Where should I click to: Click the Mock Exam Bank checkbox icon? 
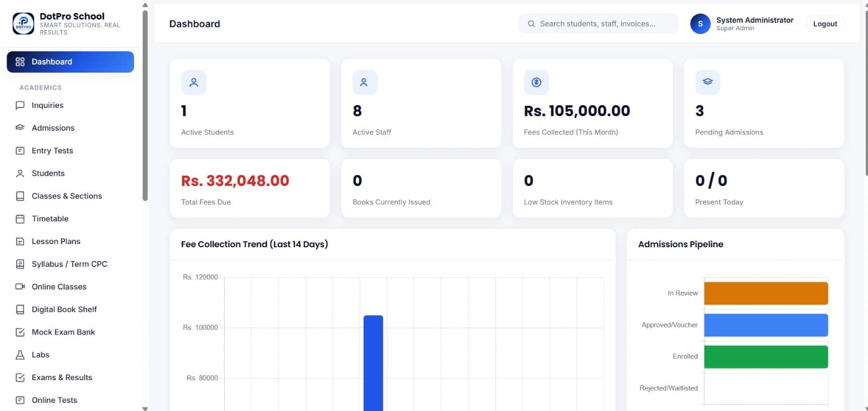click(x=20, y=332)
